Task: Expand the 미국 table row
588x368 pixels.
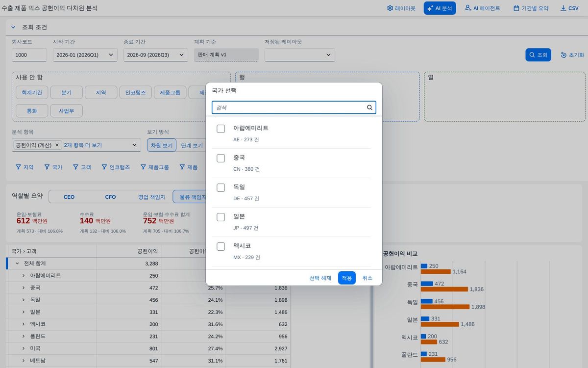Action: click(23, 348)
